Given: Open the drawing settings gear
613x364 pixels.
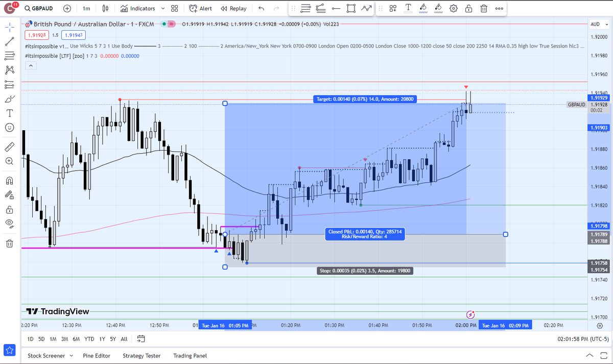Looking at the screenshot, I should click(454, 9).
